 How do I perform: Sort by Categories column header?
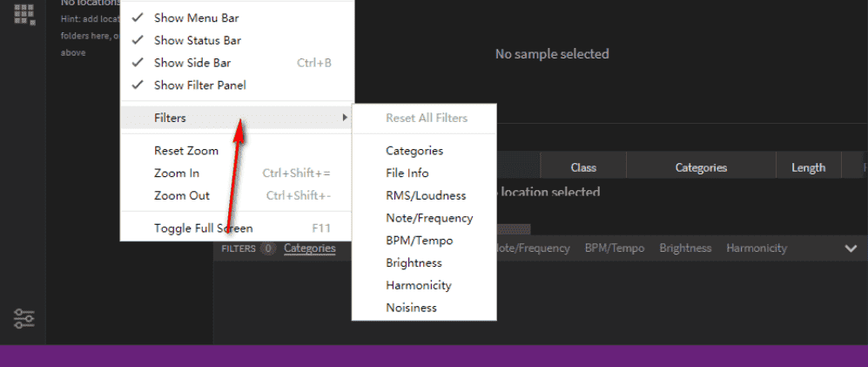point(701,167)
